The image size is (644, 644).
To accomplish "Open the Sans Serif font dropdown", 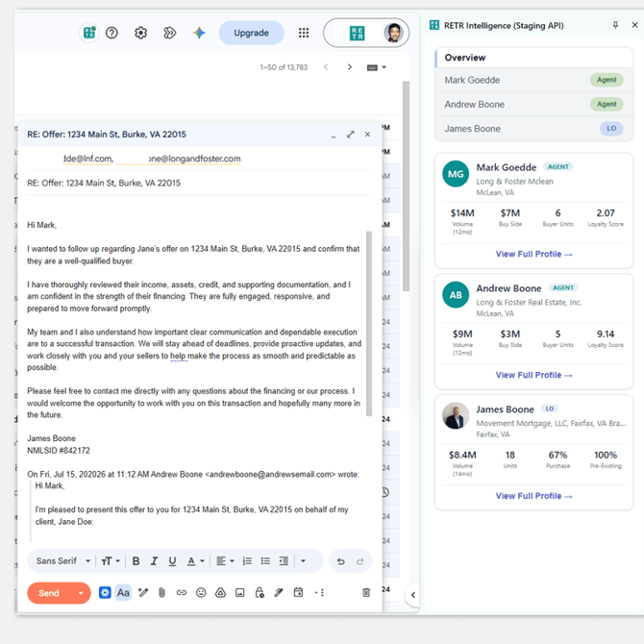I will tap(63, 561).
